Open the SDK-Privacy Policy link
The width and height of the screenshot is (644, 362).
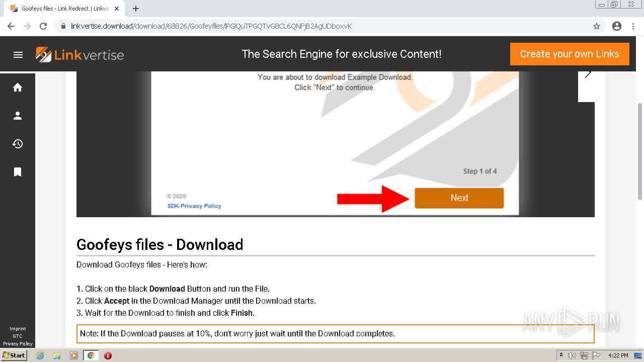point(194,206)
